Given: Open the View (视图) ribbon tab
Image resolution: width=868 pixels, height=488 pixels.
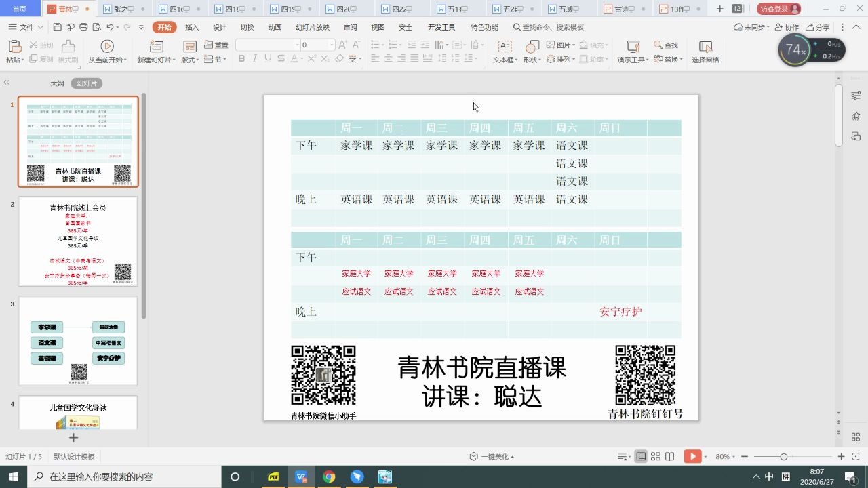Looking at the screenshot, I should click(378, 27).
